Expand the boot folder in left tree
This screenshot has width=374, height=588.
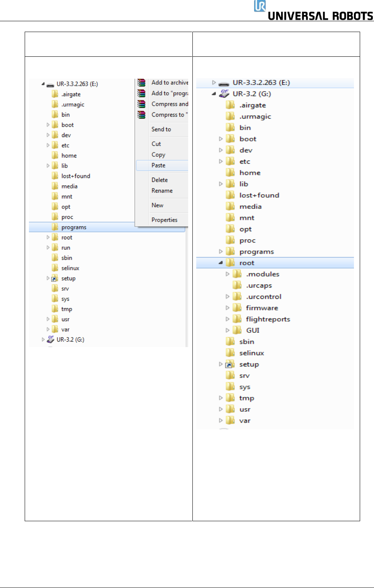click(x=48, y=125)
